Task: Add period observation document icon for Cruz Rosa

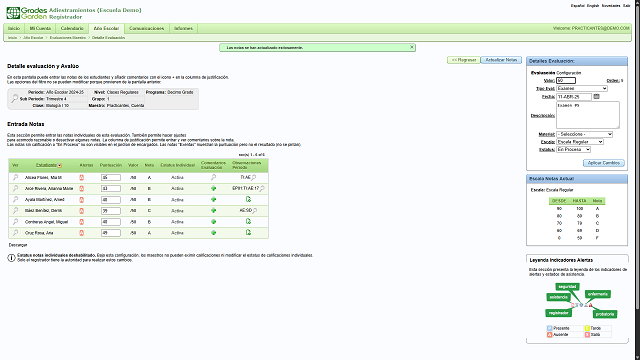Action: point(248,232)
